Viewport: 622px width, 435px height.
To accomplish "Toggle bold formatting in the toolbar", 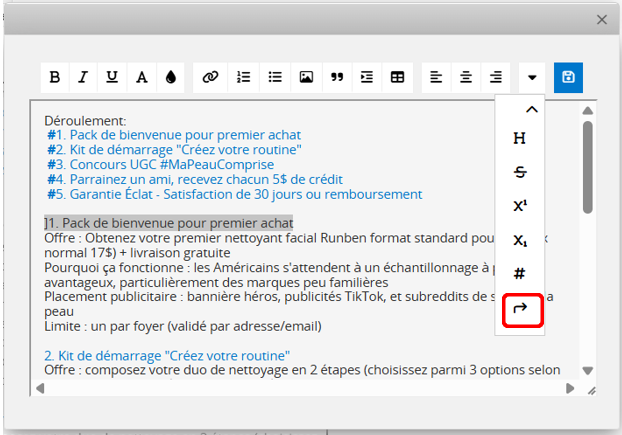I will tap(55, 77).
